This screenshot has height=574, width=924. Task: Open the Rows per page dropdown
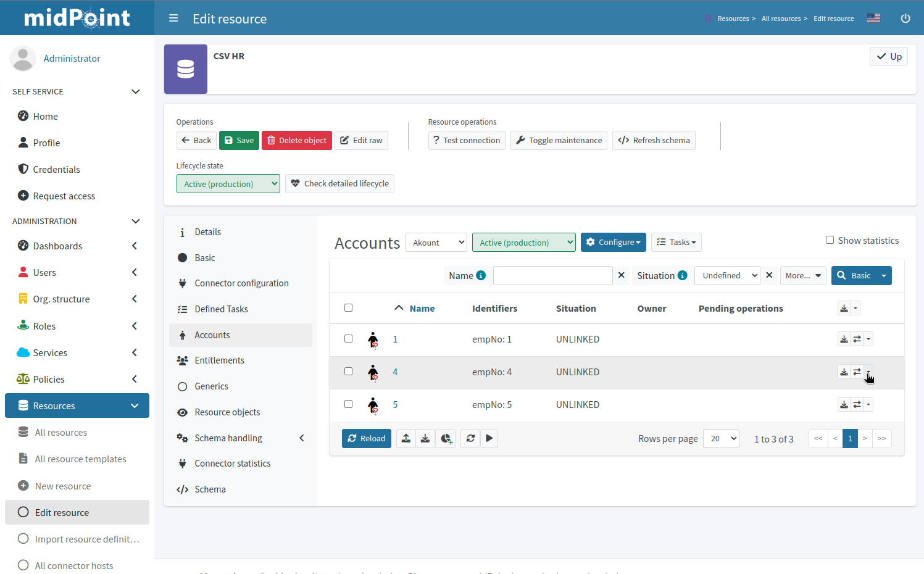tap(721, 439)
